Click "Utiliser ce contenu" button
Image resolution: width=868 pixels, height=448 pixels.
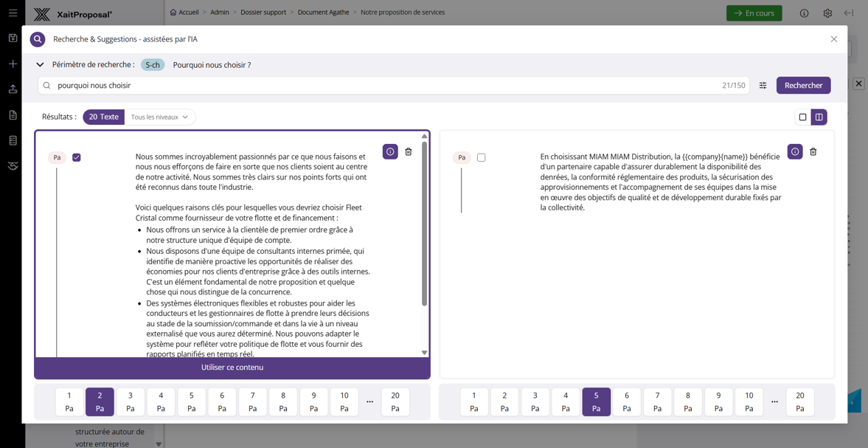(232, 367)
